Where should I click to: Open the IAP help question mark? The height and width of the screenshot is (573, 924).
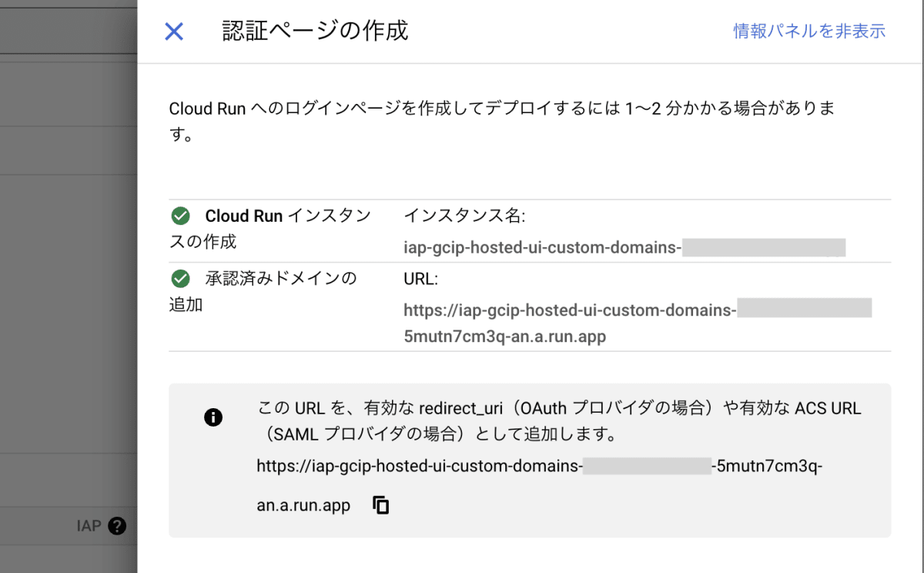(117, 527)
